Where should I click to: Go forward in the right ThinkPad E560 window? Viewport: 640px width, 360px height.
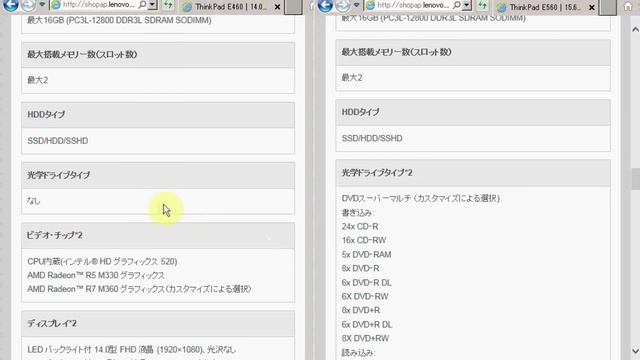(x=343, y=5)
